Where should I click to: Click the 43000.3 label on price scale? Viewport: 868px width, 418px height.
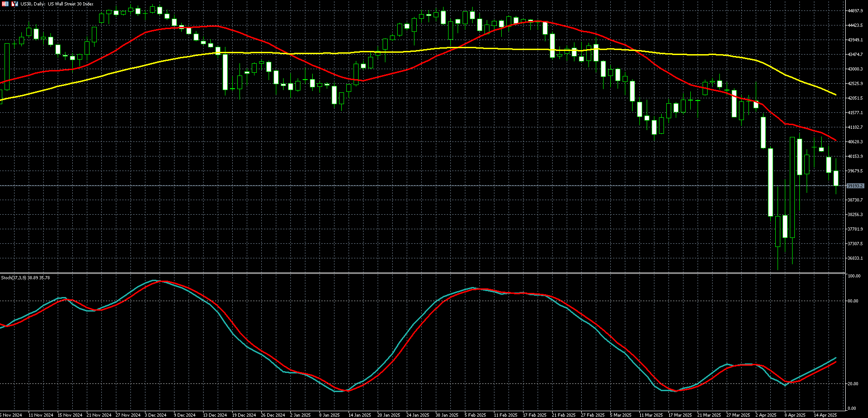(855, 69)
